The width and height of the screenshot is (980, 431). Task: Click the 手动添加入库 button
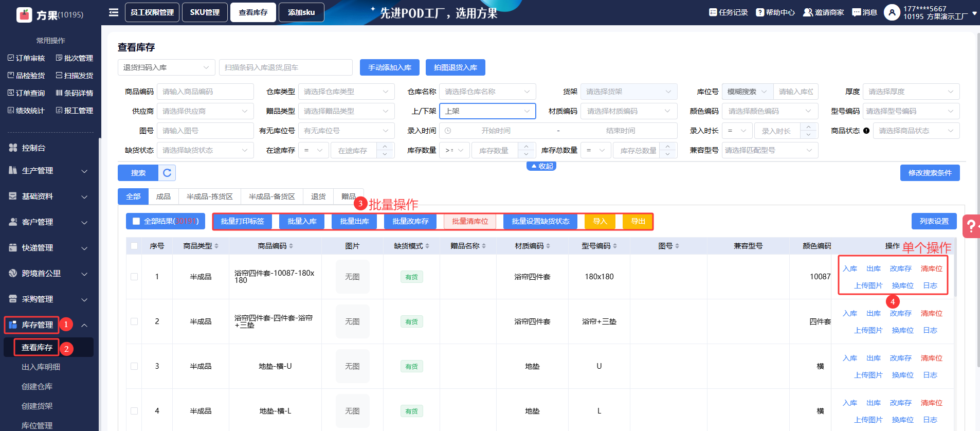coord(389,67)
